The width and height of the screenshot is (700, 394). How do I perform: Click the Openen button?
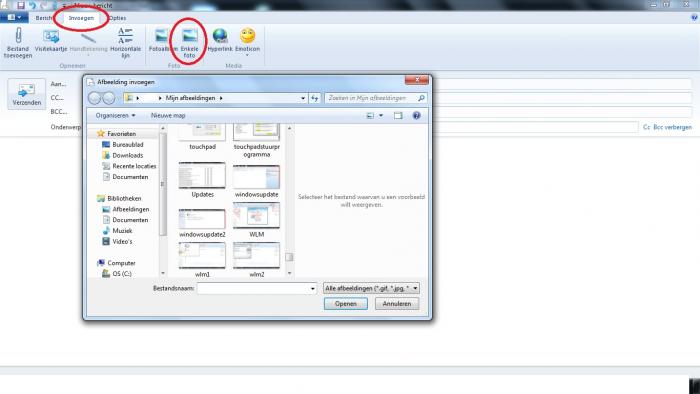(346, 303)
